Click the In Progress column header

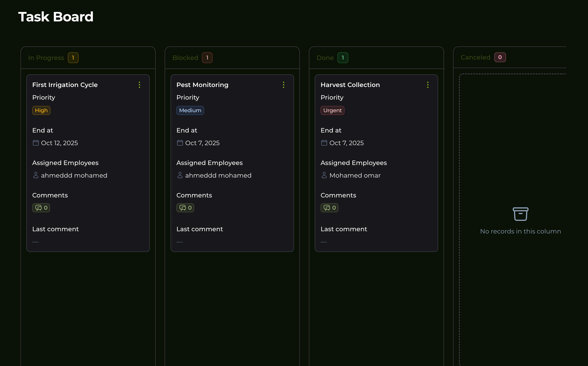[x=46, y=58]
